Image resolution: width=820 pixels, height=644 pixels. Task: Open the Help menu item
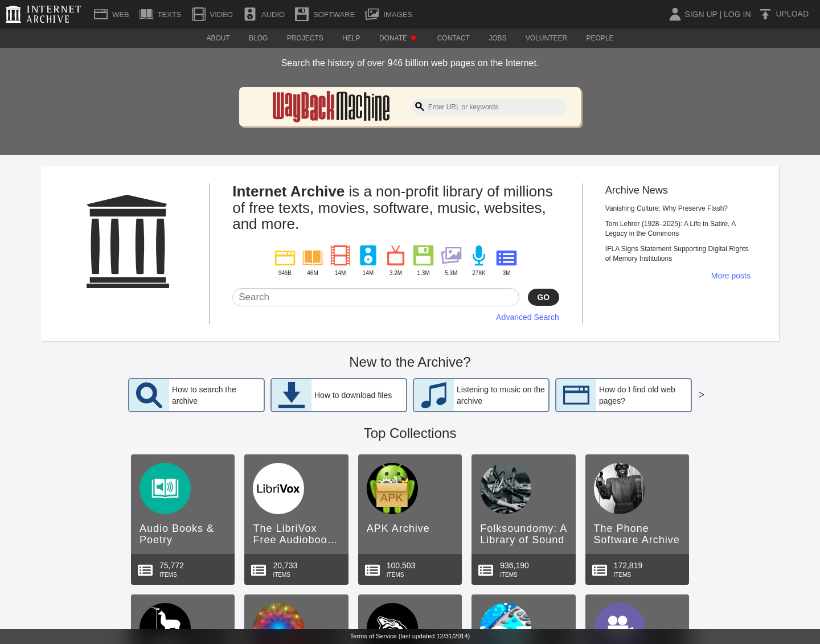click(x=351, y=38)
